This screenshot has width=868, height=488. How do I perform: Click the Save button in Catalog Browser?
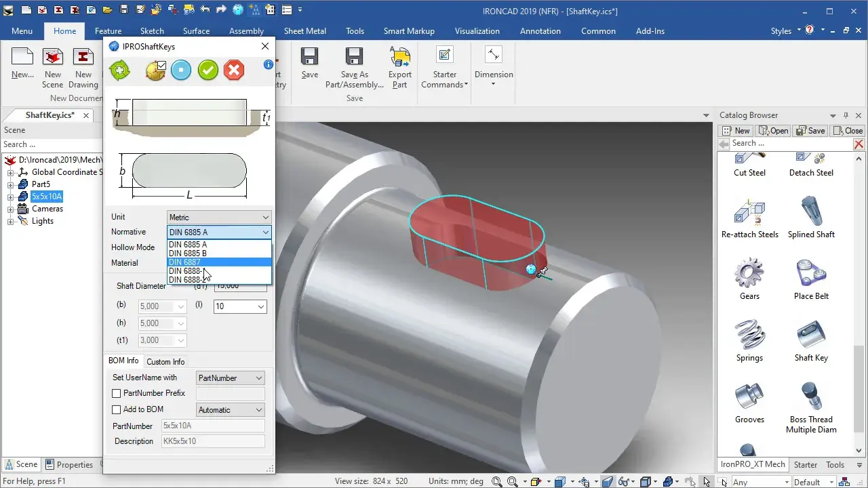810,131
